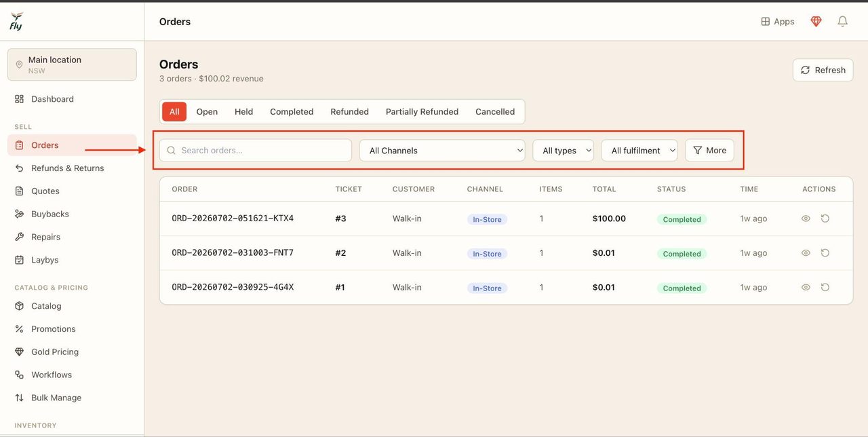This screenshot has height=437, width=868.
Task: Open Gold Pricing in the sidebar
Action: (72, 351)
